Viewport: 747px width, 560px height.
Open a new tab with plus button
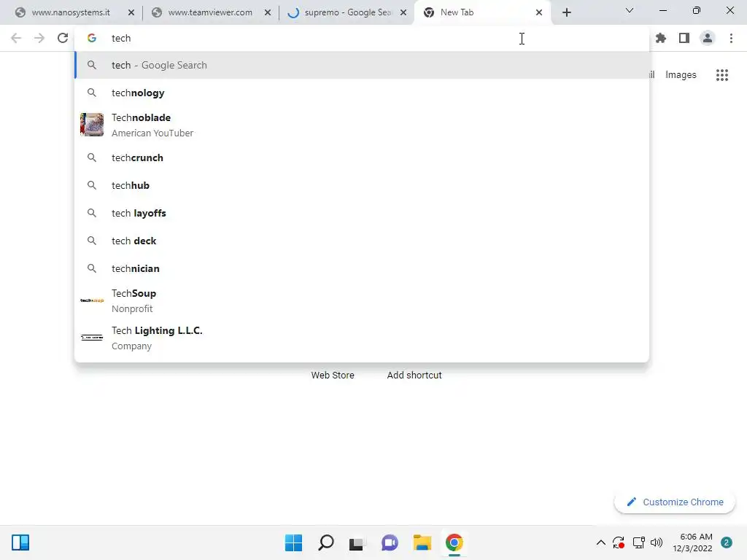[566, 12]
